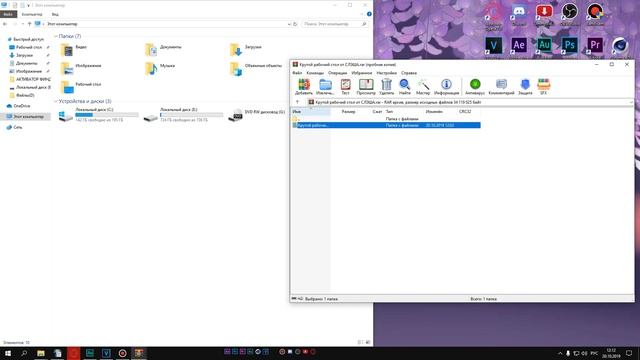This screenshot has width=640, height=360.
Task: Open the Команды menu in WinRAR
Action: (x=315, y=73)
